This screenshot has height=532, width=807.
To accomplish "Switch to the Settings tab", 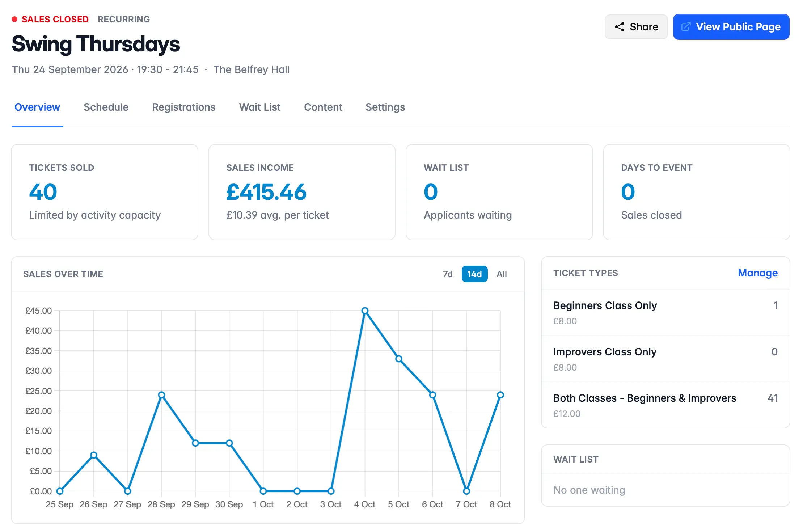I will point(385,107).
